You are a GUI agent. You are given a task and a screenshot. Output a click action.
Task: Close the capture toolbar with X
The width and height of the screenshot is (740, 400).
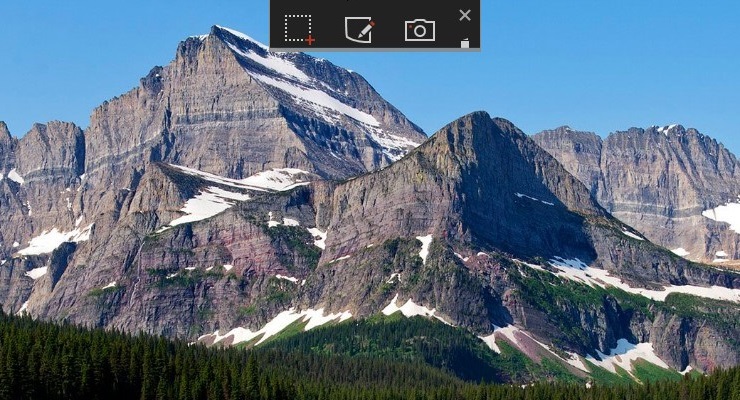pos(465,16)
